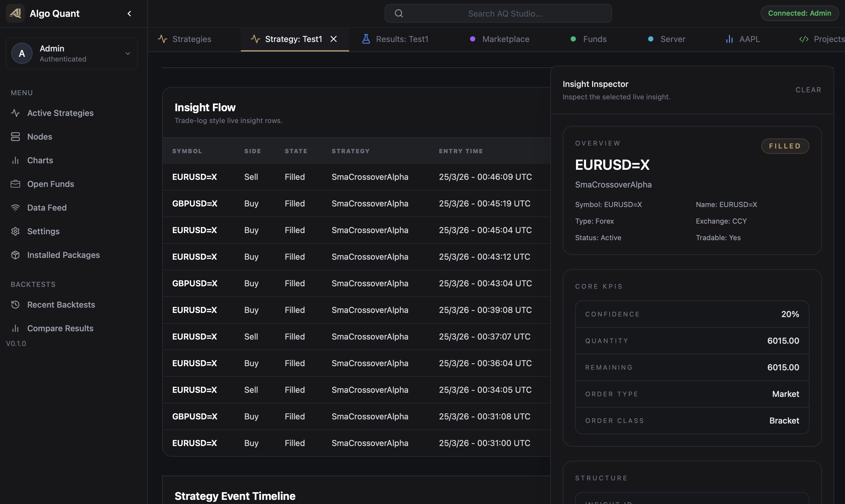Click the Settings gear icon
Screen dimensions: 845x504
pyautogui.click(x=15, y=231)
